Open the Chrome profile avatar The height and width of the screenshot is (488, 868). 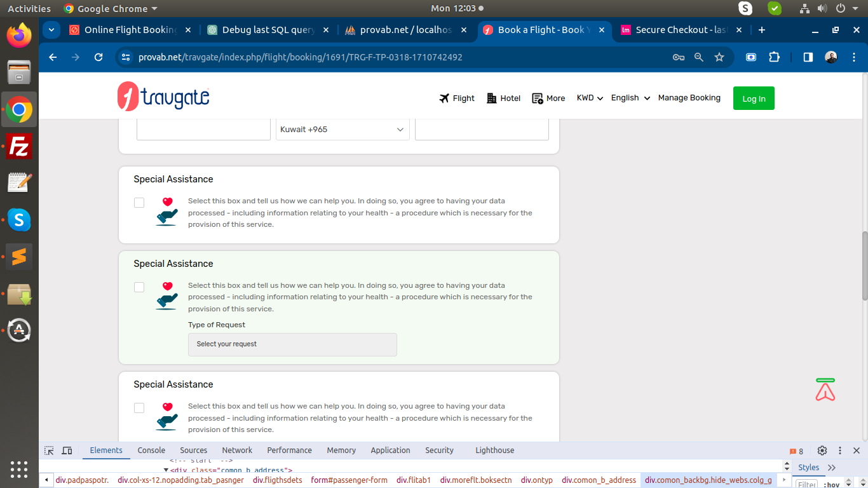pyautogui.click(x=831, y=57)
